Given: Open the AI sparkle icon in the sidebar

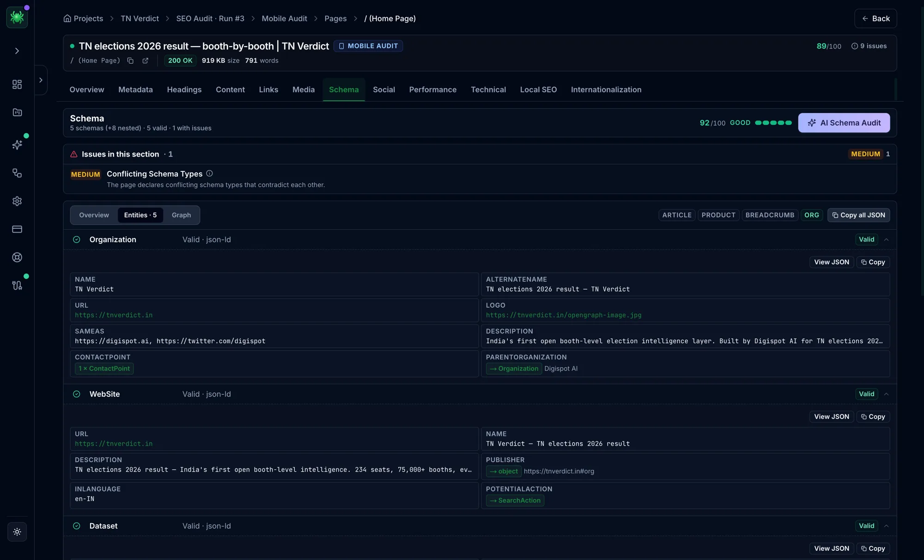Looking at the screenshot, I should coord(17,145).
